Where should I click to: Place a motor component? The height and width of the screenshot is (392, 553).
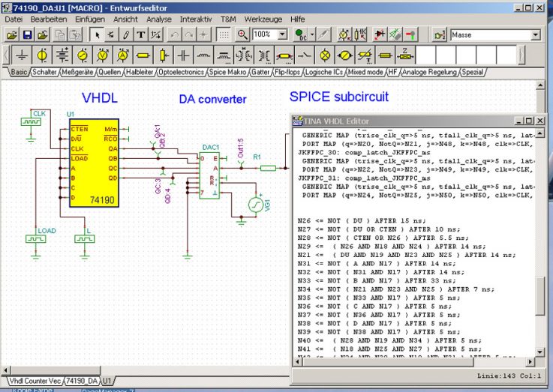click(x=344, y=55)
